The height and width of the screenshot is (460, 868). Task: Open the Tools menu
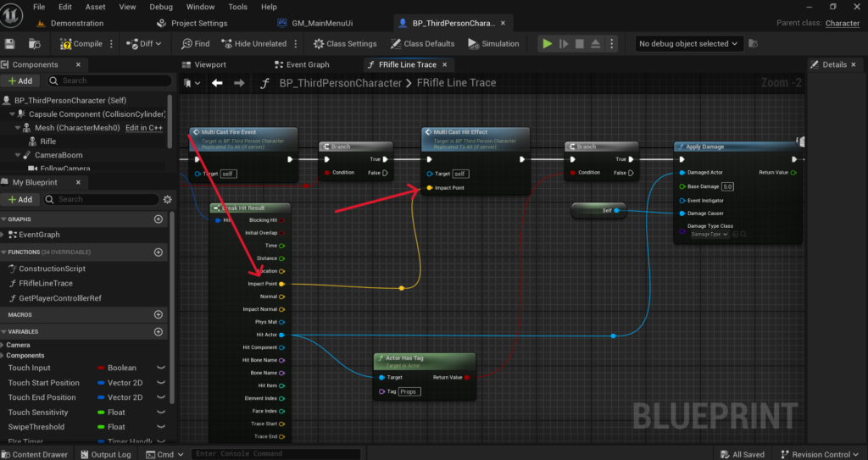(x=238, y=7)
